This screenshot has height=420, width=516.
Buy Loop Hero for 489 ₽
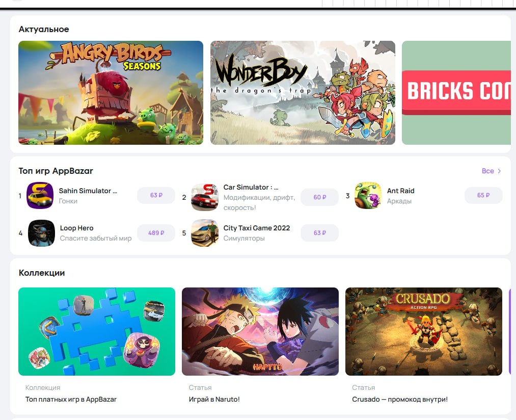pos(156,233)
